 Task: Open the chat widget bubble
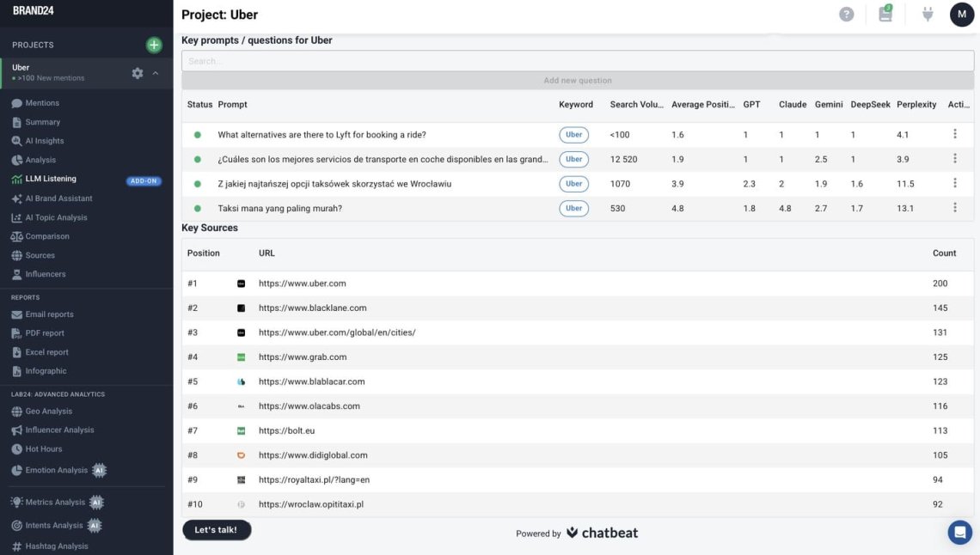coord(959,533)
